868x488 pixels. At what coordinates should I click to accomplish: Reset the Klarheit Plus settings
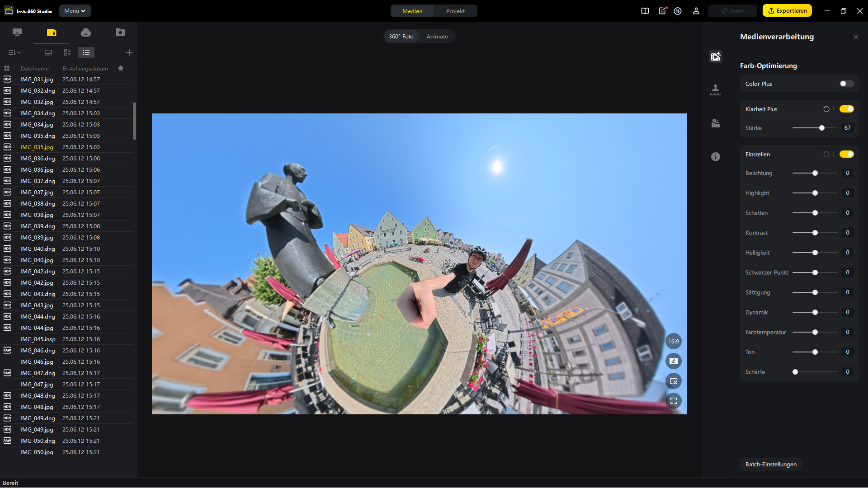point(826,109)
